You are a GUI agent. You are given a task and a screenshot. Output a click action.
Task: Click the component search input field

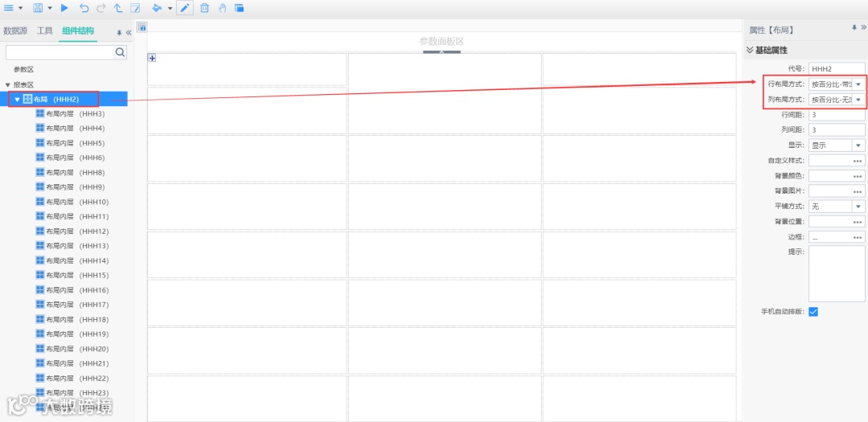click(x=59, y=52)
